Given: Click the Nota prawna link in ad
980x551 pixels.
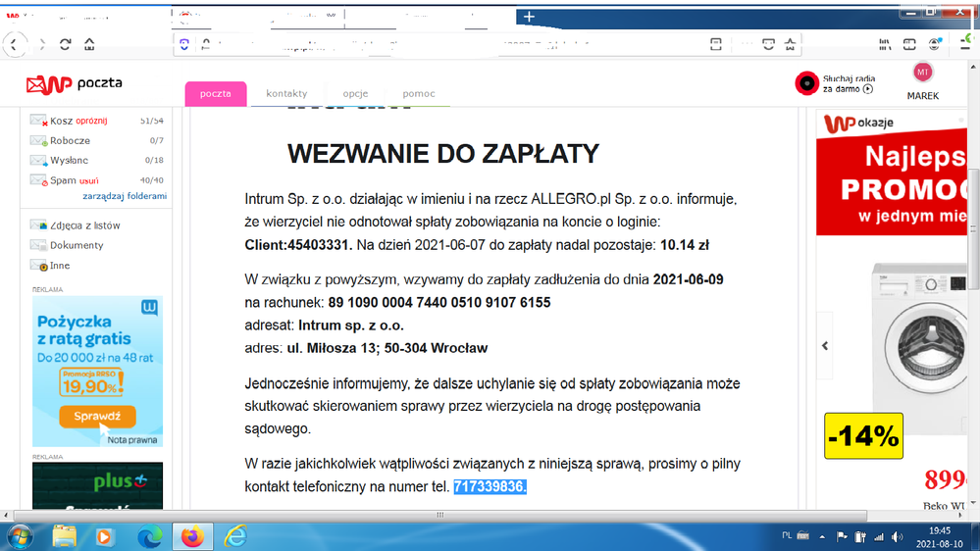Looking at the screenshot, I should coord(131,440).
